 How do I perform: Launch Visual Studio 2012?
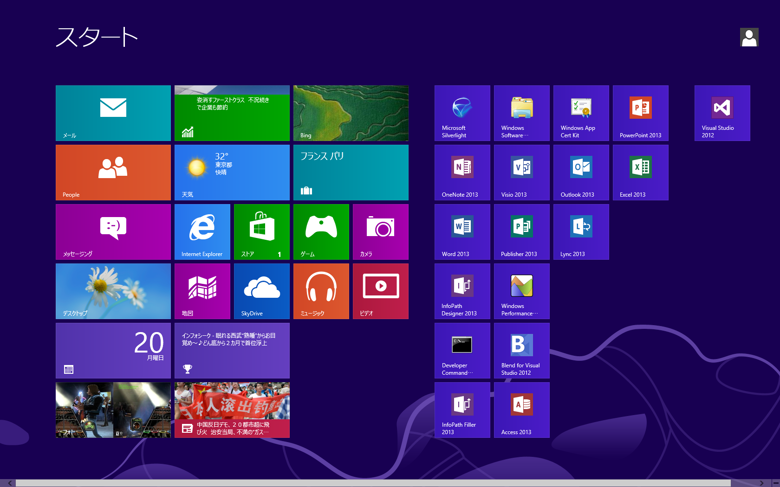[722, 113]
